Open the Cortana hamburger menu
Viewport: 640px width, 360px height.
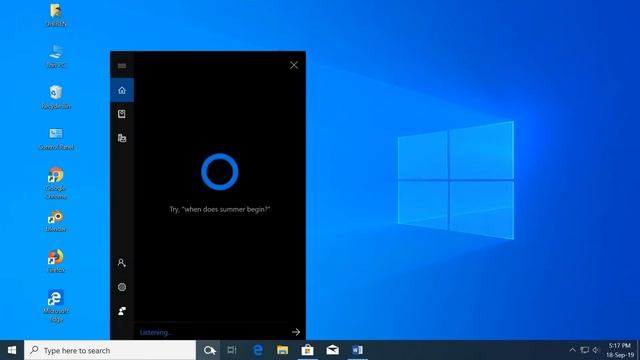point(122,66)
